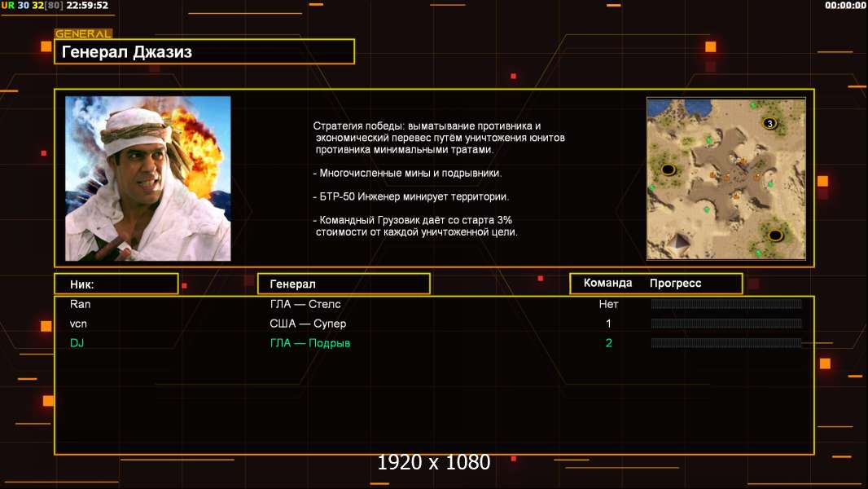Click the black start position near map's bottom right
The image size is (868, 489).
(x=775, y=236)
